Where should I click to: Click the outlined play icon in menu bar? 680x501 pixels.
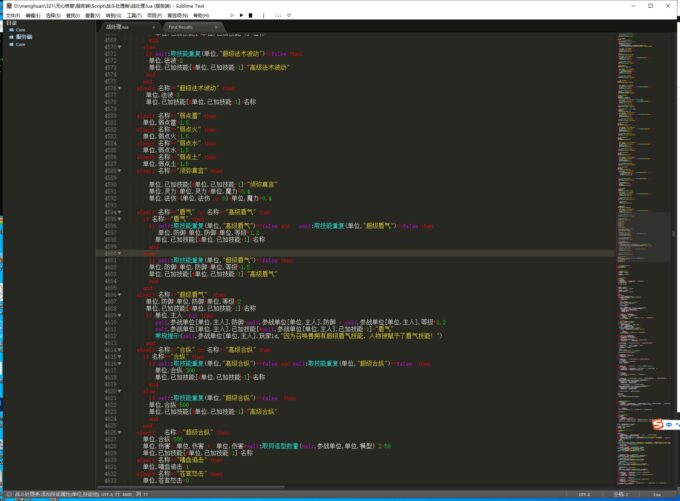232,16
